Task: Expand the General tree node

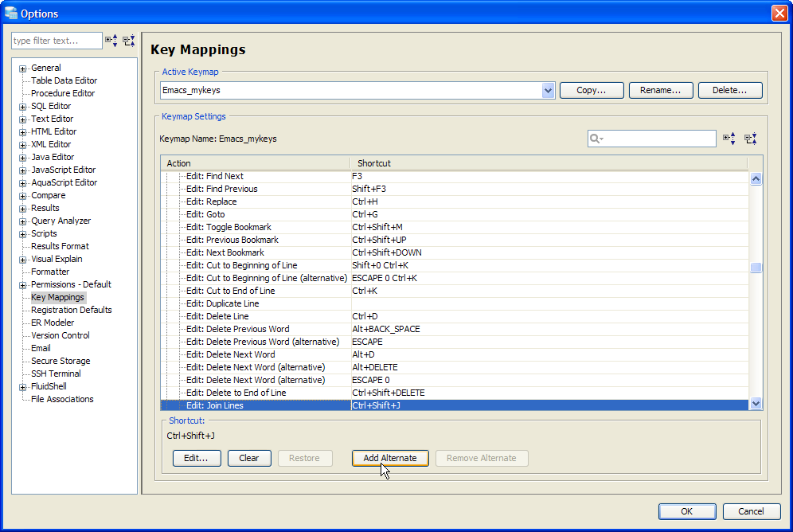Action: pyautogui.click(x=23, y=68)
